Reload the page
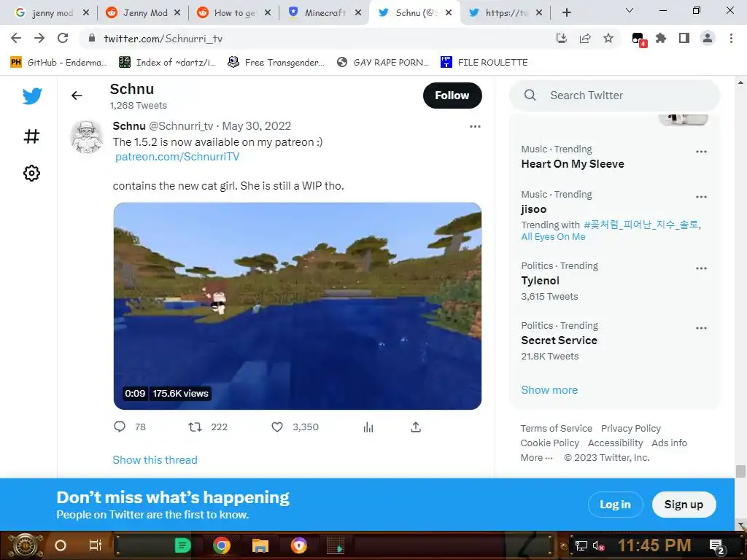The image size is (747, 560). point(63,38)
